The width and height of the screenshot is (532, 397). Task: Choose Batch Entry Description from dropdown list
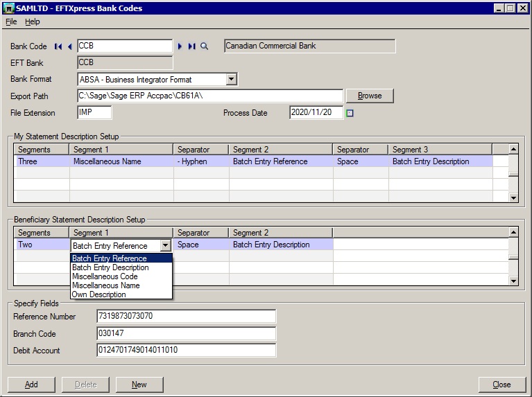point(121,267)
